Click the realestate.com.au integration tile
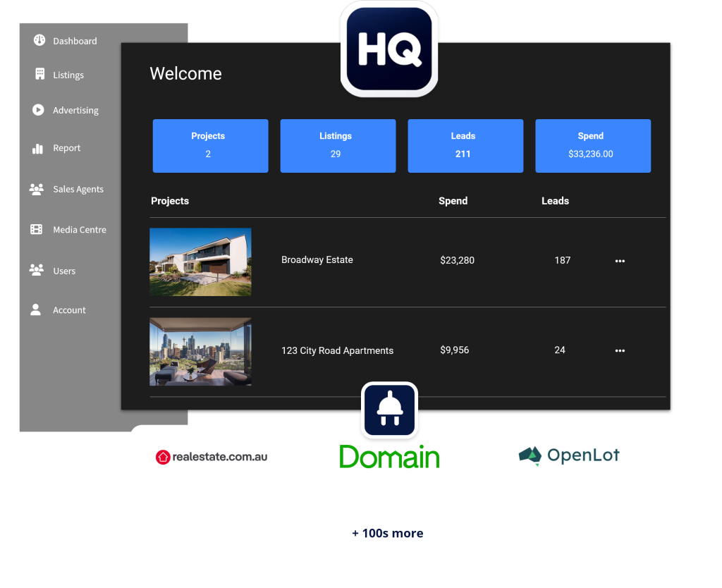This screenshot has width=722, height=588. tap(212, 457)
